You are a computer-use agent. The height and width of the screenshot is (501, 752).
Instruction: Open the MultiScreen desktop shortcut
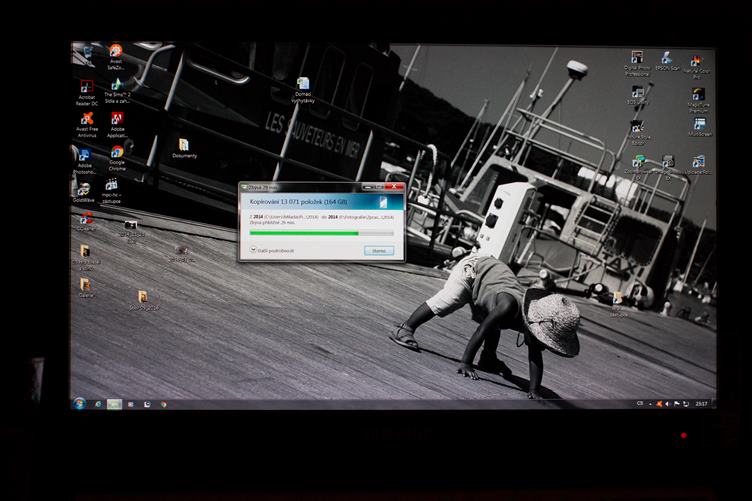coord(700,127)
